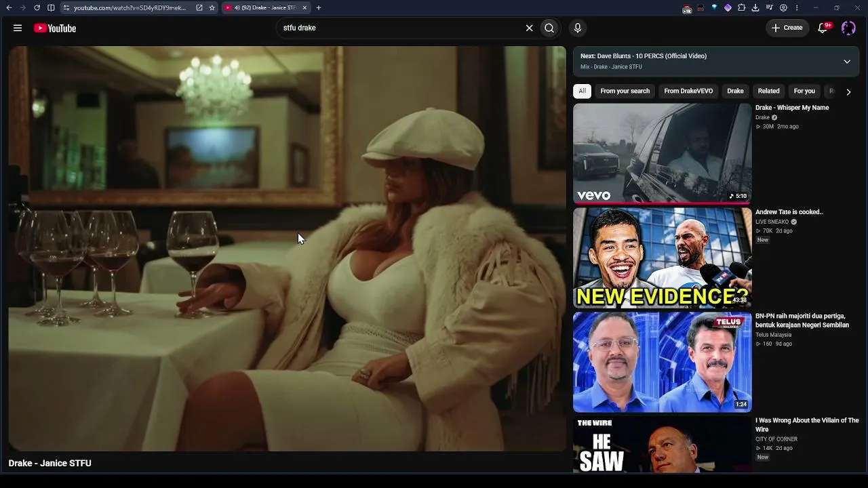
Task: Mute the tab using its speaker icon
Action: [x=237, y=7]
